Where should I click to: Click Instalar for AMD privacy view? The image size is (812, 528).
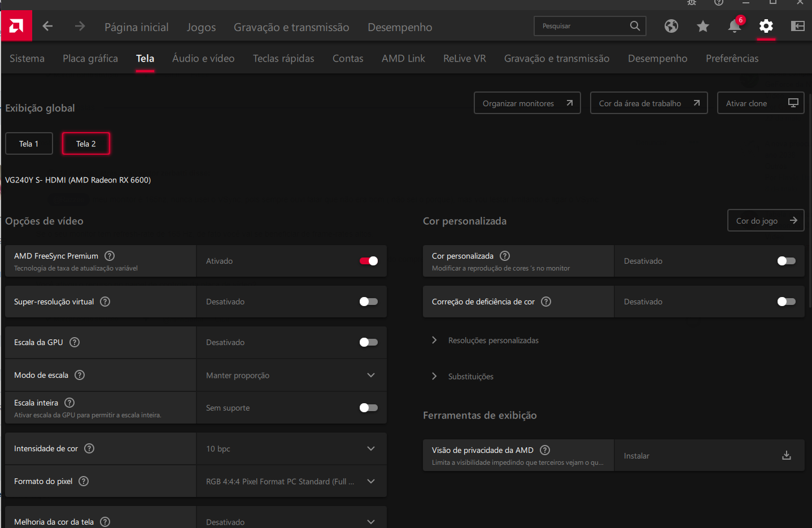[709, 455]
